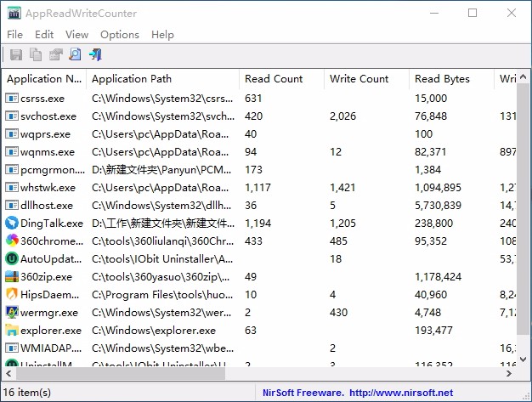Click read count value 631
The width and height of the screenshot is (532, 402).
click(253, 99)
